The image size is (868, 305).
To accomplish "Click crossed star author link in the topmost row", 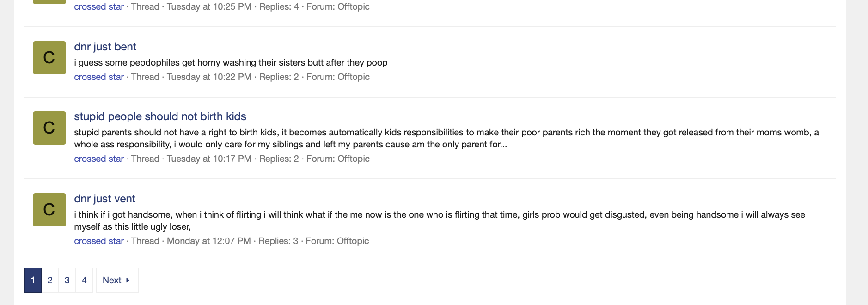I will [x=99, y=7].
